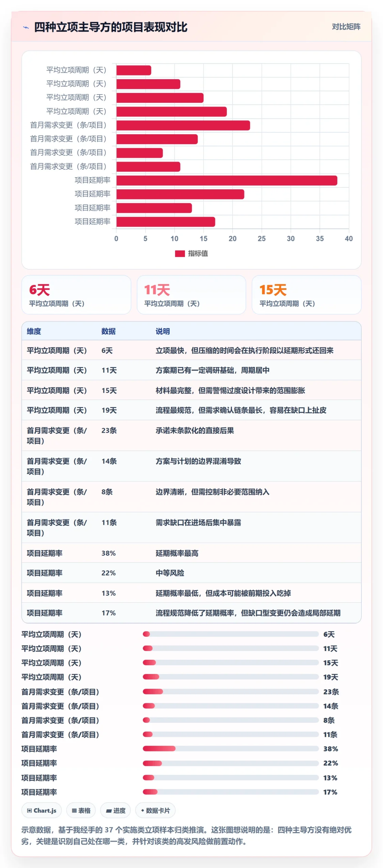Click the 维度 column header
This screenshot has width=383, height=868.
tap(34, 331)
